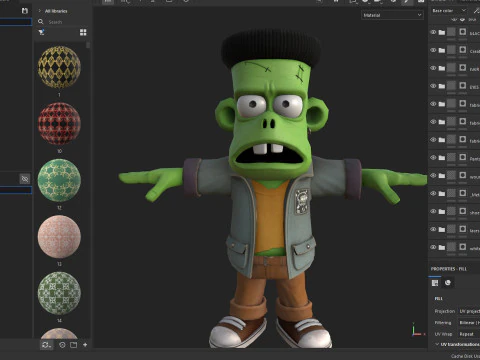Expand the All libraries chevron

click(40, 11)
